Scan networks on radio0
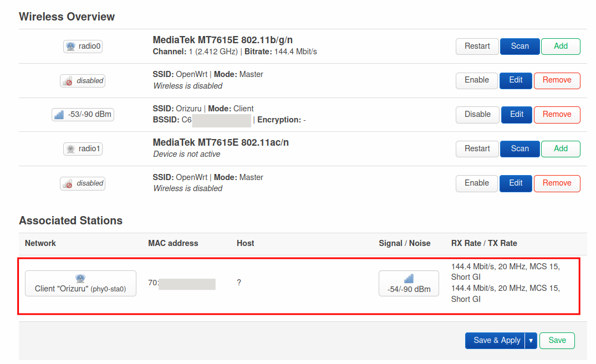The width and height of the screenshot is (596, 364). tap(519, 47)
